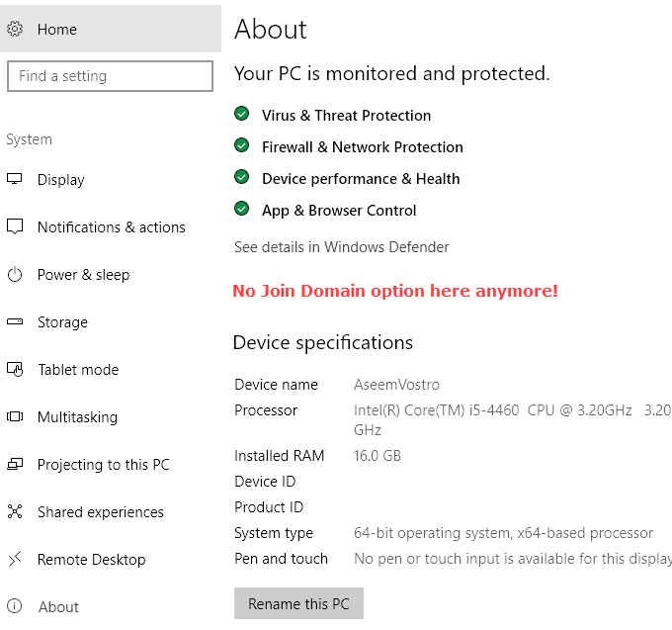Click the Display monitor icon

[x=15, y=179]
